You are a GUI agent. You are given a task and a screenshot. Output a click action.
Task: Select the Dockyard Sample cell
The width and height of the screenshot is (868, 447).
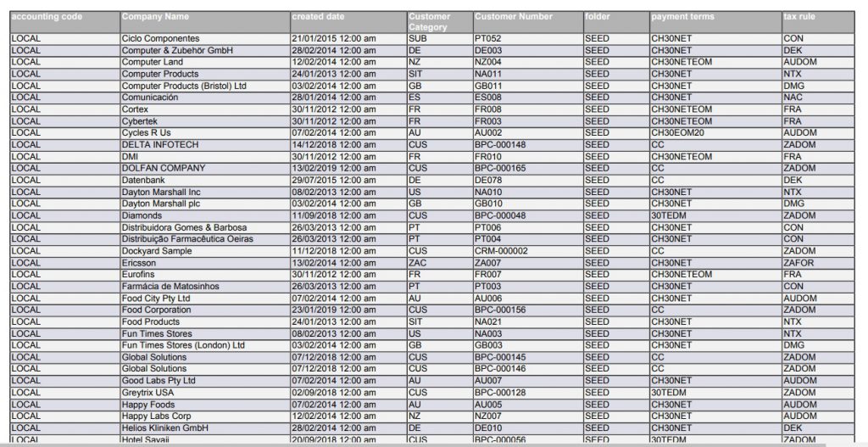[x=205, y=251]
